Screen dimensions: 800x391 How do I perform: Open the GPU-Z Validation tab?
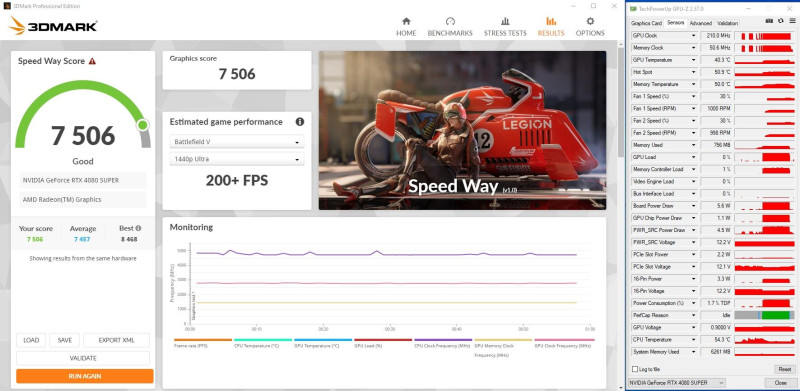pos(728,23)
